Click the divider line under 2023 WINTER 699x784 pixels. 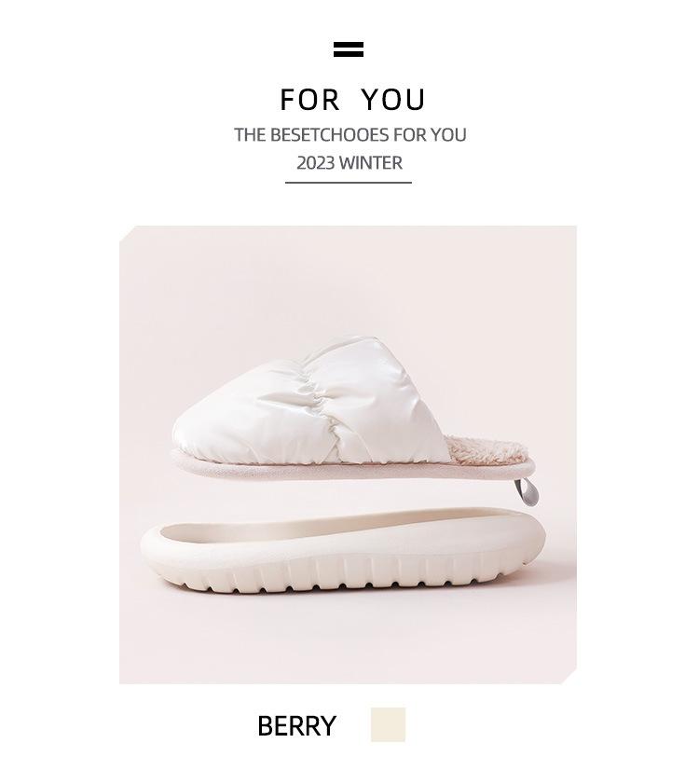pyautogui.click(x=349, y=183)
